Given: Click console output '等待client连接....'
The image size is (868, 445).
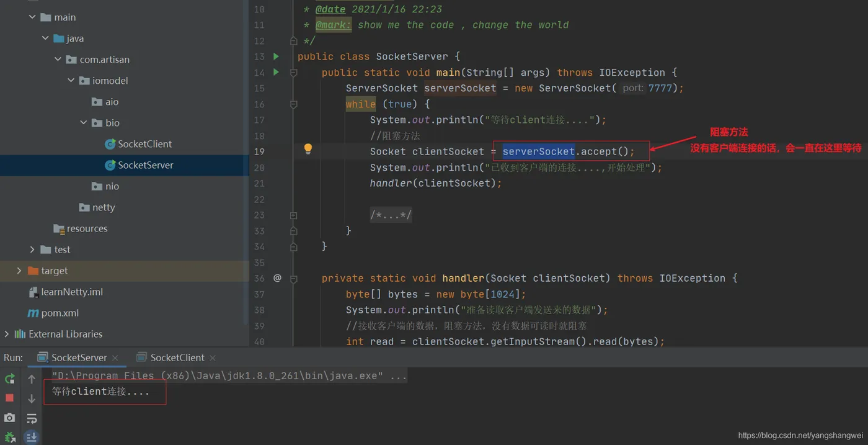Looking at the screenshot, I should (101, 392).
